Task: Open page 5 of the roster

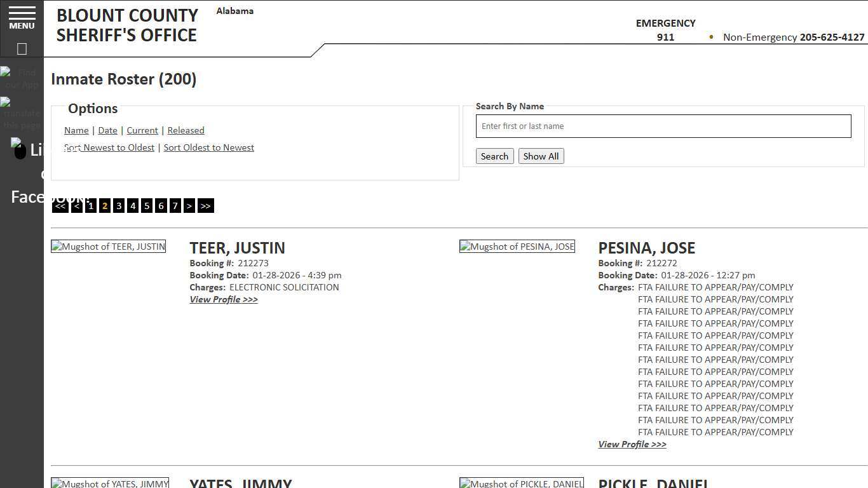Action: [x=147, y=205]
